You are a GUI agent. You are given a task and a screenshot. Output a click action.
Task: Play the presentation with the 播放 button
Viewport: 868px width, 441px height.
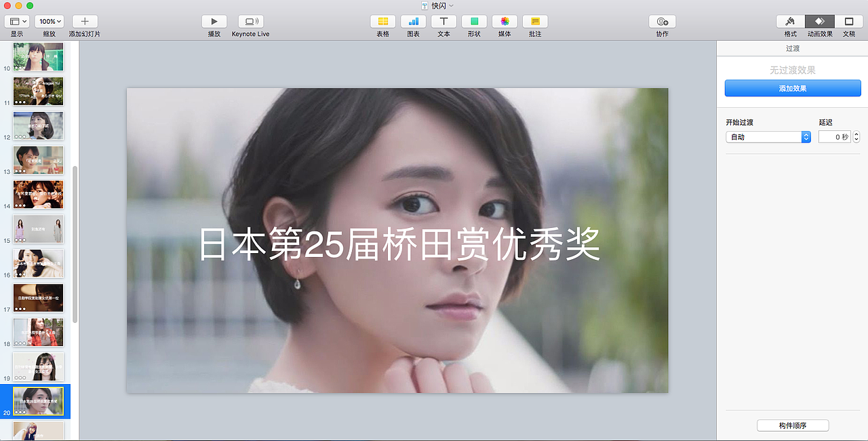coord(214,21)
